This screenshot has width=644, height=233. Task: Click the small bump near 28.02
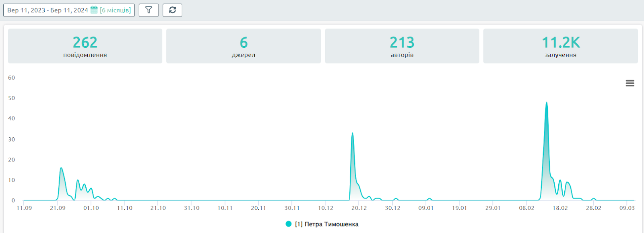coord(593,198)
